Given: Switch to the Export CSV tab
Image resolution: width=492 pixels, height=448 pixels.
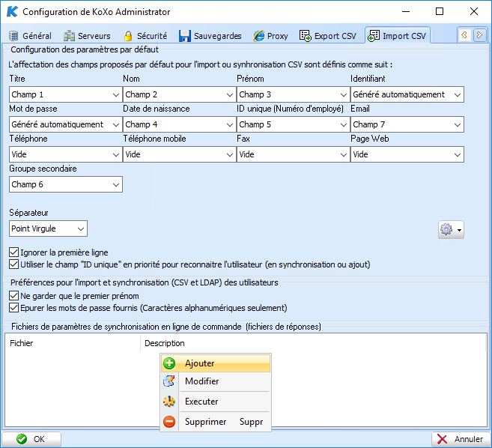Looking at the screenshot, I should [328, 36].
